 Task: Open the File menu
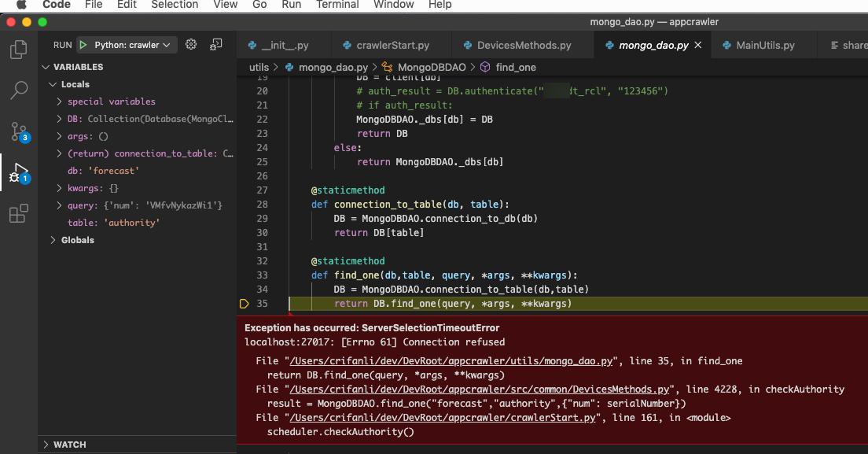click(94, 5)
